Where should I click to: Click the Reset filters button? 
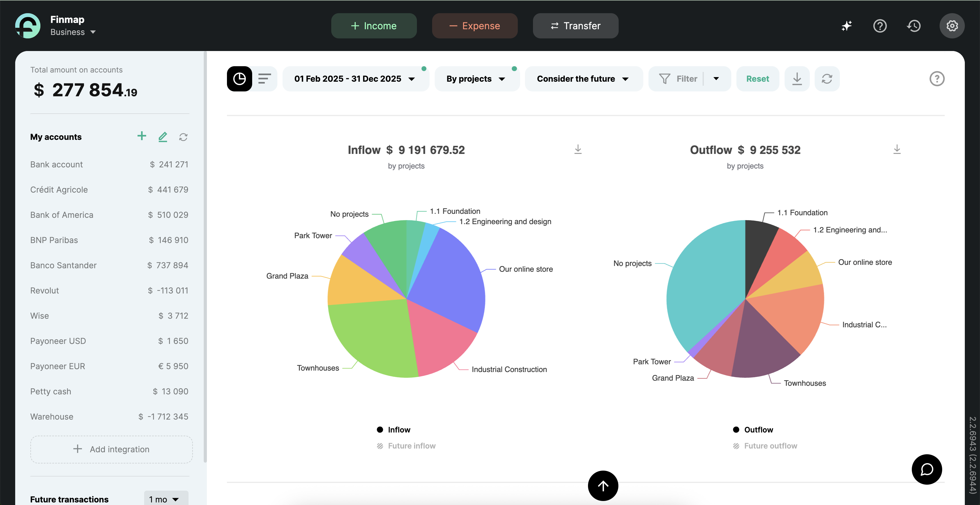[x=757, y=79]
